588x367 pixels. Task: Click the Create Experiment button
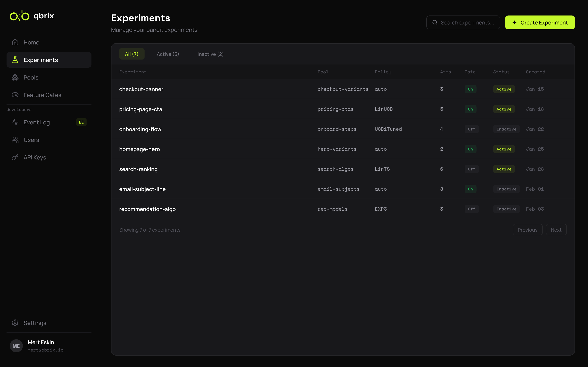click(540, 22)
